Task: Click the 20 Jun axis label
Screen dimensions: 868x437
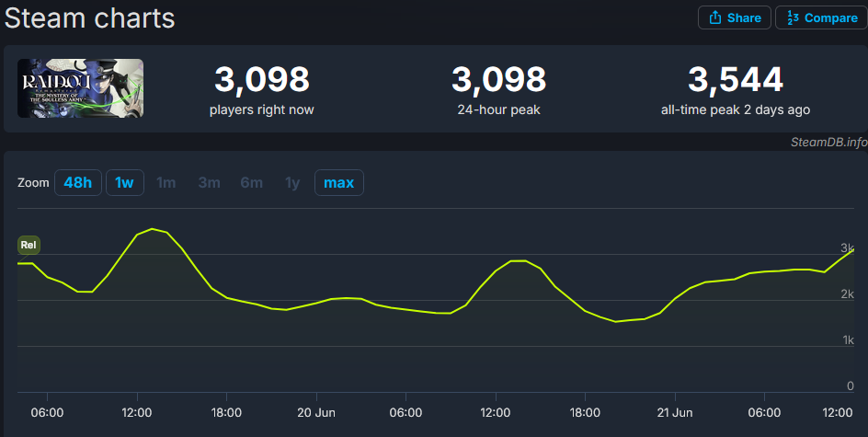Action: pyautogui.click(x=316, y=413)
